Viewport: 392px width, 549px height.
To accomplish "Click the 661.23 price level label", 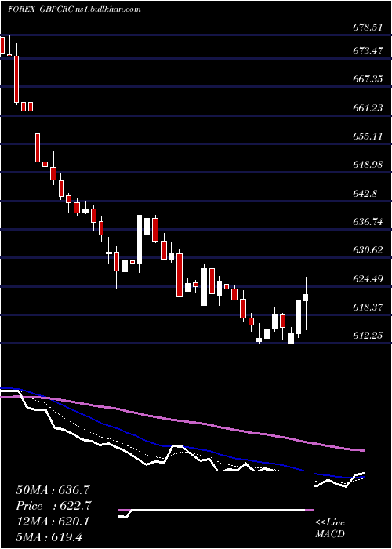I will point(368,108).
